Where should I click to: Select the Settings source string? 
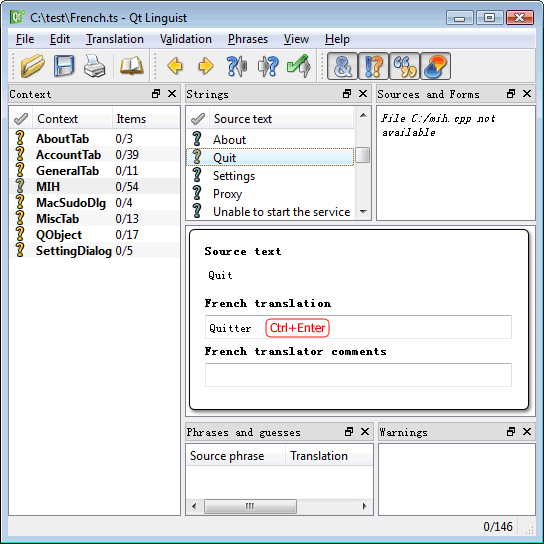(x=270, y=175)
